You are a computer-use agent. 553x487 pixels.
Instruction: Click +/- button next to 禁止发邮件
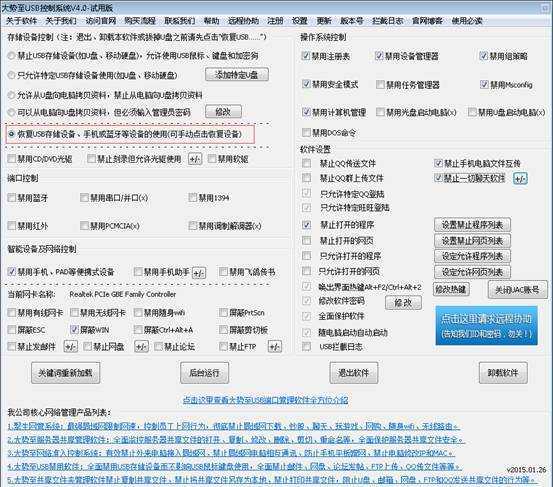[71, 347]
